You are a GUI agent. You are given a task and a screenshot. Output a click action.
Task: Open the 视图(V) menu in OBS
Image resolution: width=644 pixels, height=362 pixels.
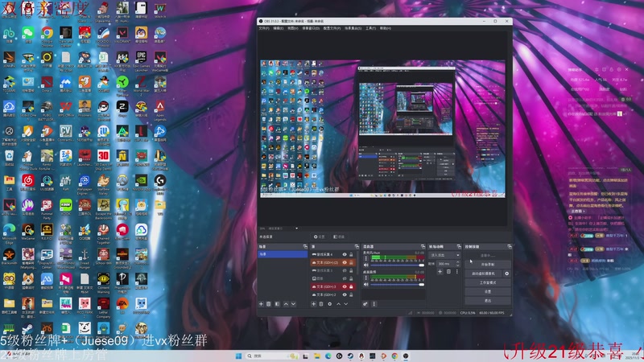pyautogui.click(x=292, y=28)
